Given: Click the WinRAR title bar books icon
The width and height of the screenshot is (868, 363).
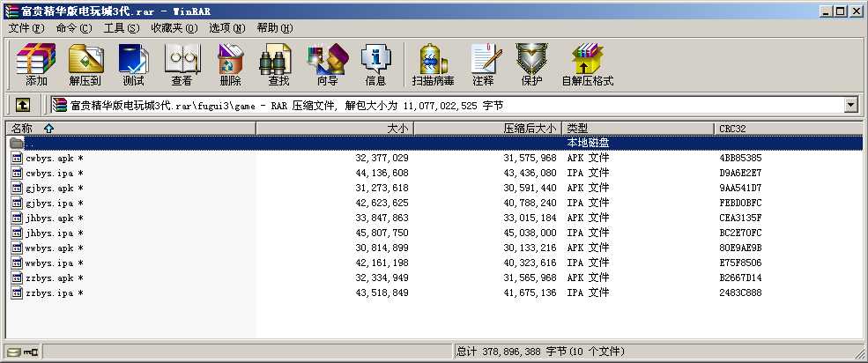Looking at the screenshot, I should coord(11,11).
